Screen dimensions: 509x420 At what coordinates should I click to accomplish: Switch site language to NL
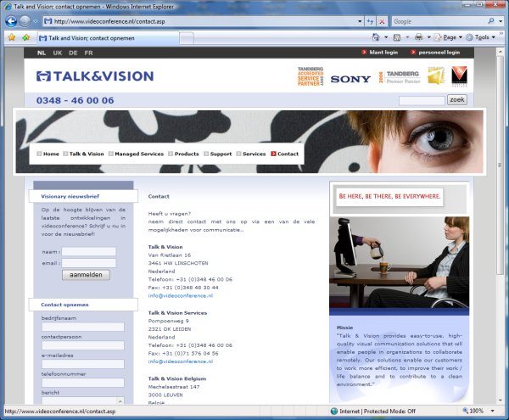[42, 53]
